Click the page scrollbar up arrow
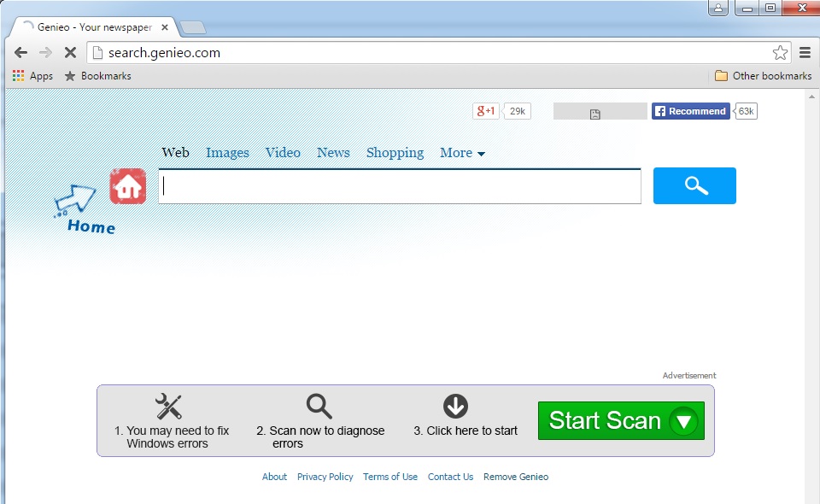Viewport: 820px width, 504px height. coord(811,97)
